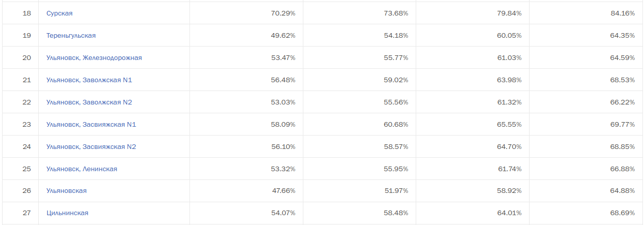This screenshot has height=225, width=644.
Task: Open the Сурская district link
Action: click(x=60, y=13)
